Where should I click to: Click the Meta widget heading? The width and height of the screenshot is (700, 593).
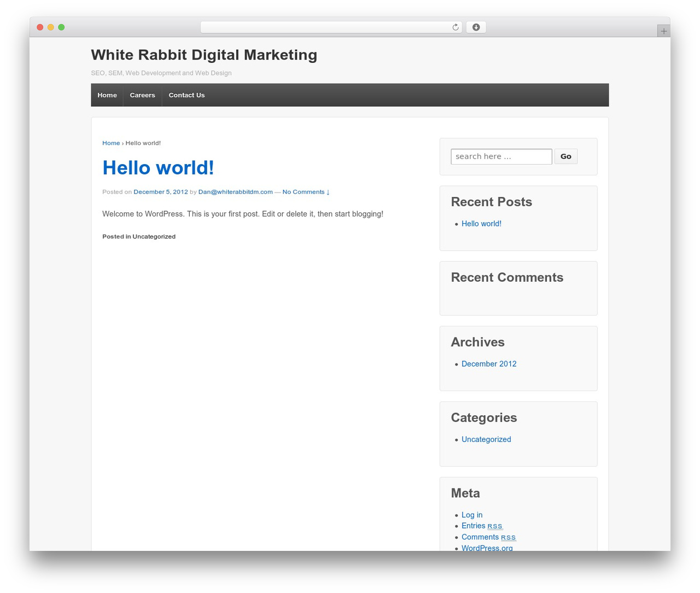[x=465, y=493]
